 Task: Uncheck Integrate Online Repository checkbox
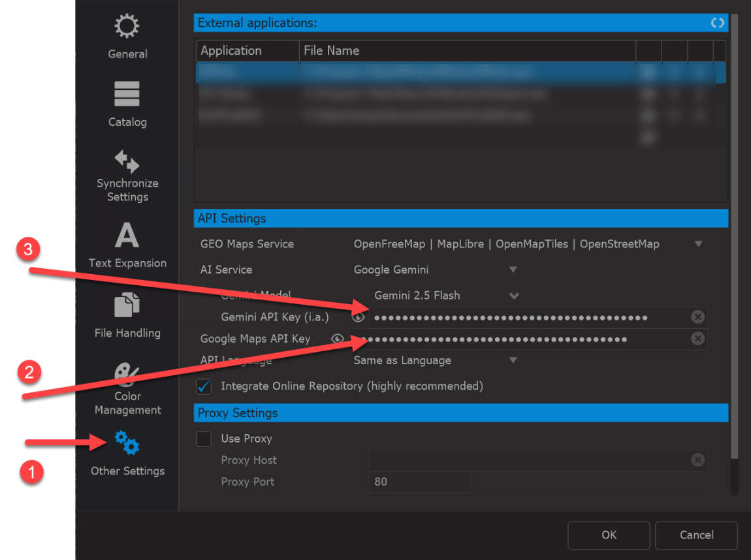point(204,386)
